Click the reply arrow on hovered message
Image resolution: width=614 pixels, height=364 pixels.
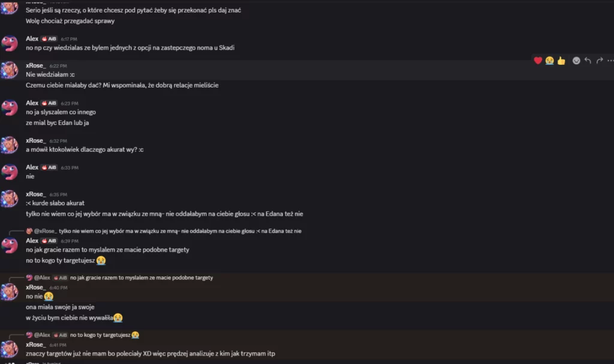pyautogui.click(x=588, y=61)
